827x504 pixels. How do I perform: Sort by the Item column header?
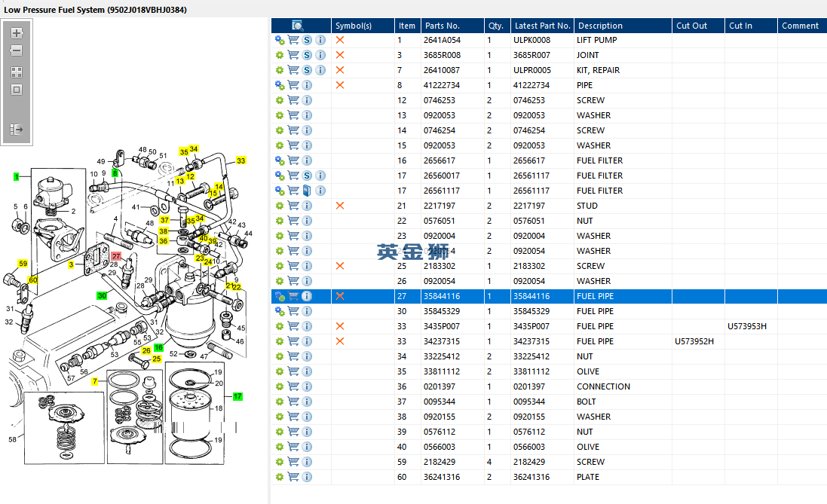pos(407,26)
